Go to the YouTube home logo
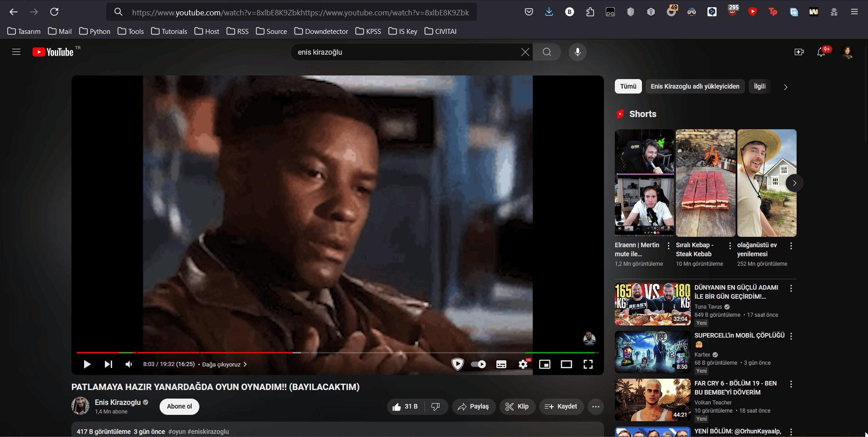This screenshot has height=437, width=868. coord(53,52)
